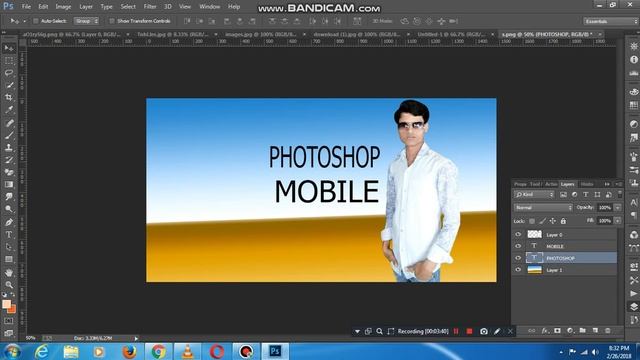Toggle lock position
This screenshot has width=640, height=360.
(x=553, y=221)
